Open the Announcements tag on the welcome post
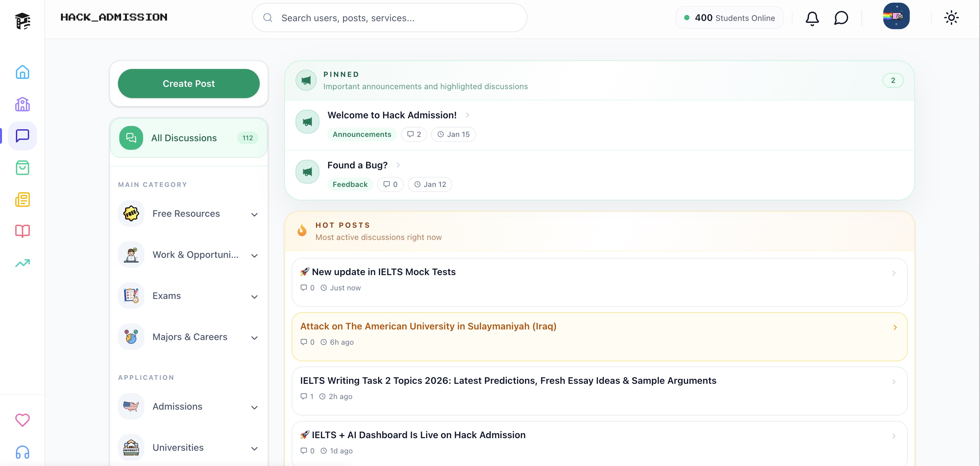The width and height of the screenshot is (980, 466). point(362,134)
